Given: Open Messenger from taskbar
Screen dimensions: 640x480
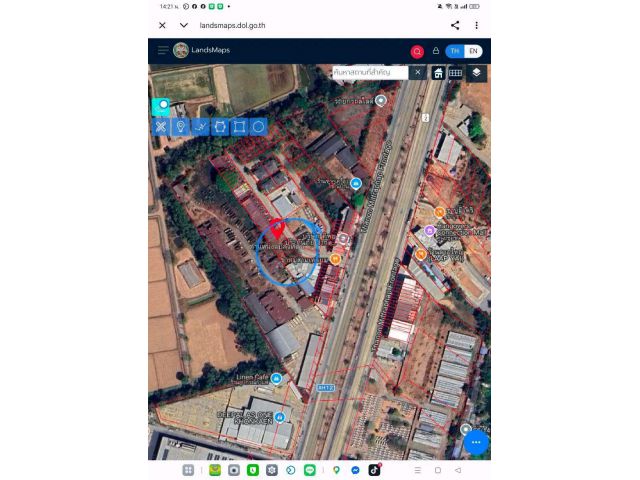Looking at the screenshot, I should (x=356, y=470).
